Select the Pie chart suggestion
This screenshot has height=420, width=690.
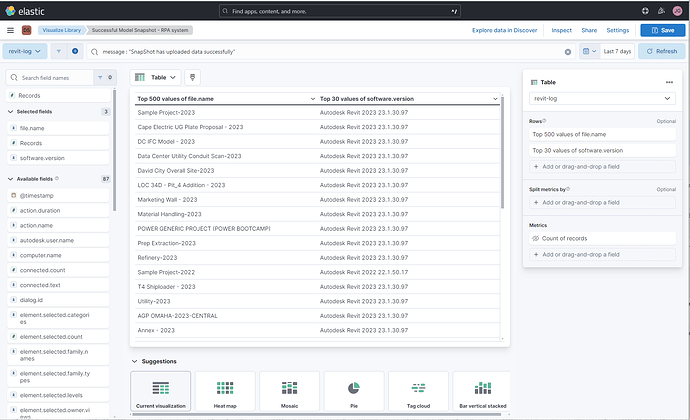click(354, 391)
